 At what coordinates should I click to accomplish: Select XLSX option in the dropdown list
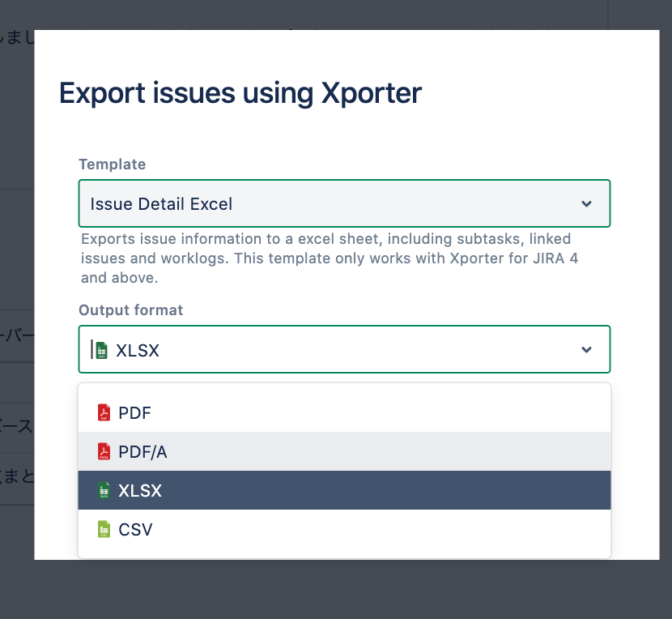click(344, 490)
